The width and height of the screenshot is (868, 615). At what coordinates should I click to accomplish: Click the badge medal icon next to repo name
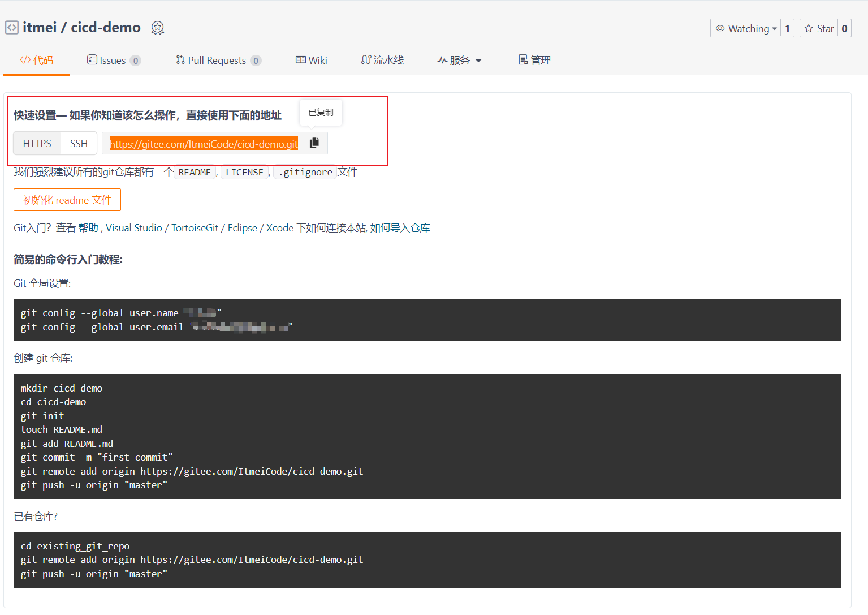157,27
